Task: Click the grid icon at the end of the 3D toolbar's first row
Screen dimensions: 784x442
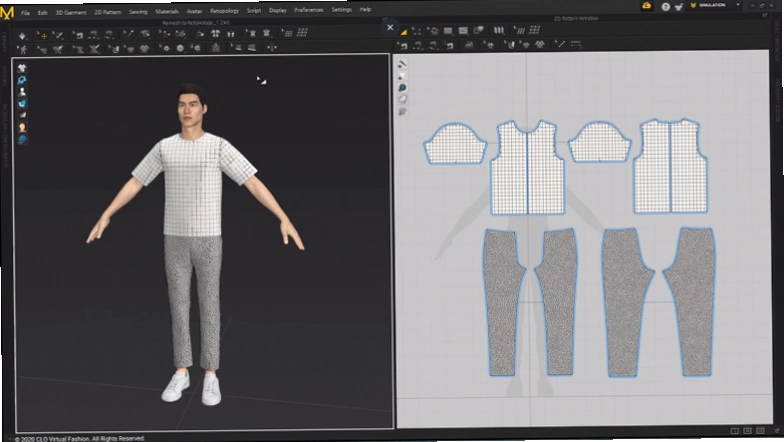Action: [x=302, y=32]
